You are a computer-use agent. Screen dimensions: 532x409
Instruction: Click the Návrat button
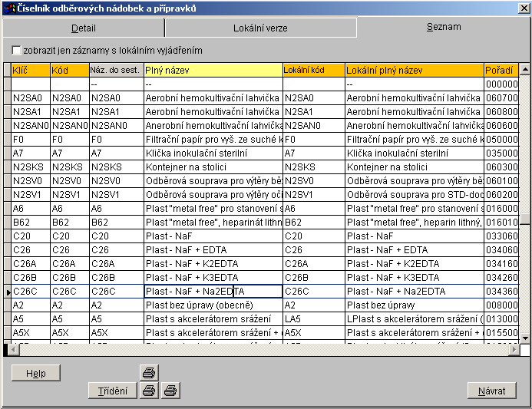[x=491, y=391]
